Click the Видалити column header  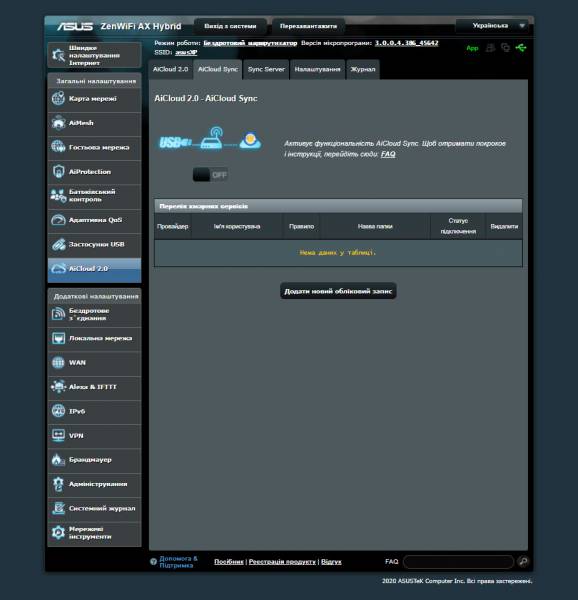click(504, 227)
